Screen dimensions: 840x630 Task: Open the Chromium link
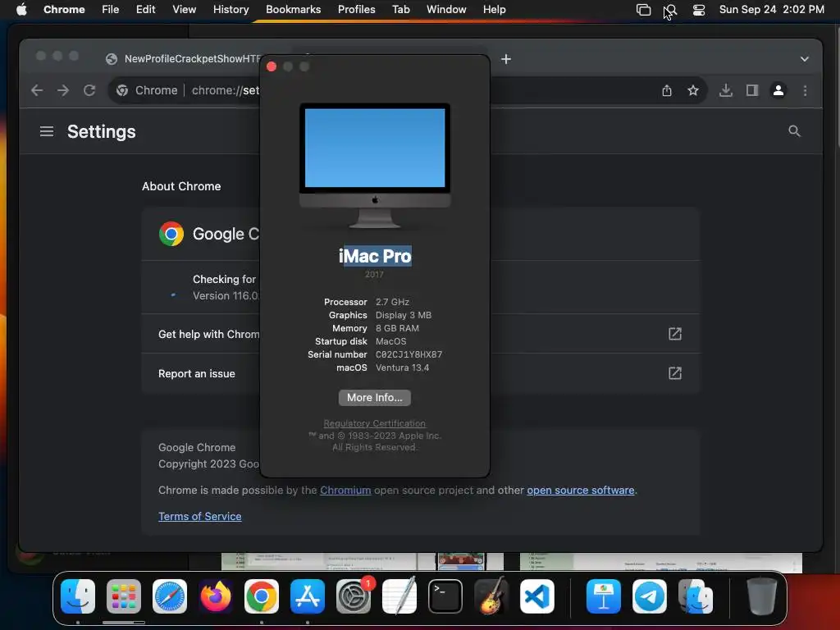(x=345, y=491)
